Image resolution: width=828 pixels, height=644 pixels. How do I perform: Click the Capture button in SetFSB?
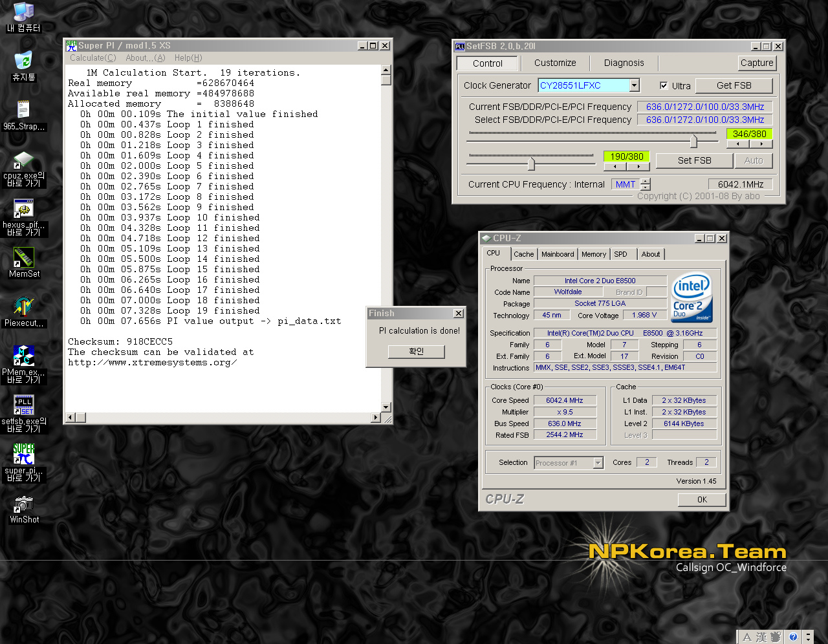click(x=757, y=63)
